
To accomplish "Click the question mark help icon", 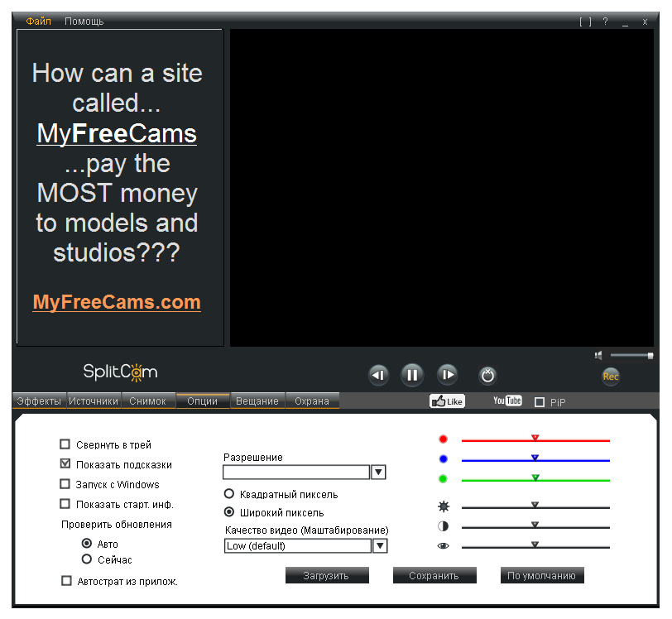I will pyautogui.click(x=605, y=22).
